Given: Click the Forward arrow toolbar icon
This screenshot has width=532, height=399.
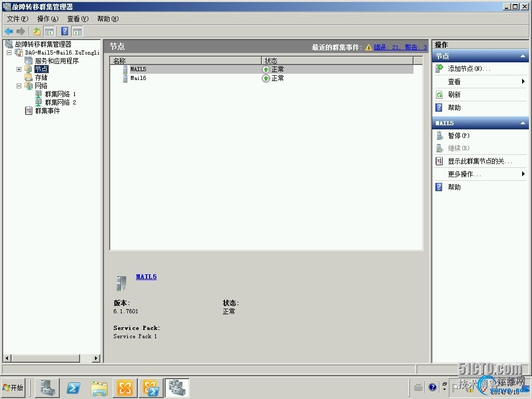Looking at the screenshot, I should 21,32.
